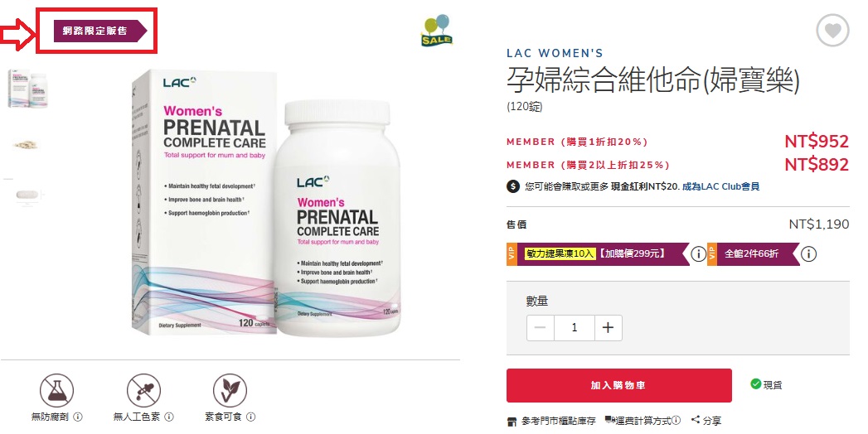Image resolution: width=868 pixels, height=434 pixels.
Task: Open 運費計算方式 shipping info
Action: pyautogui.click(x=643, y=421)
